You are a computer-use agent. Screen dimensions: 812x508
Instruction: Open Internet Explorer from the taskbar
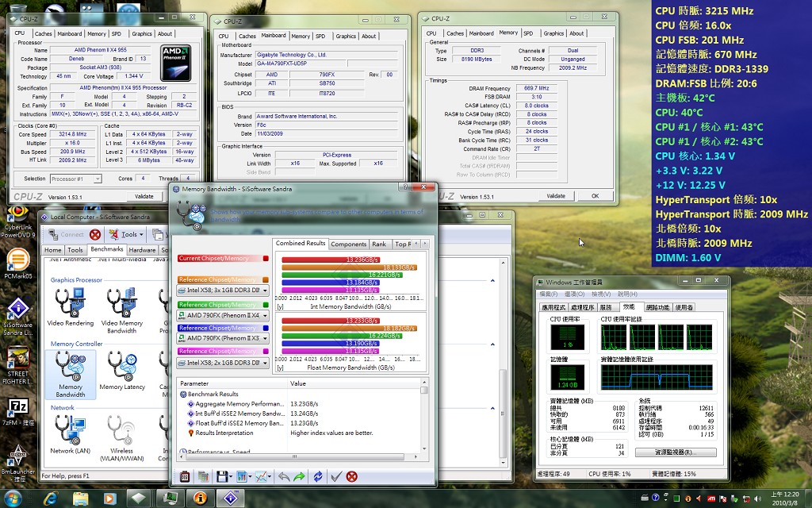[50, 498]
